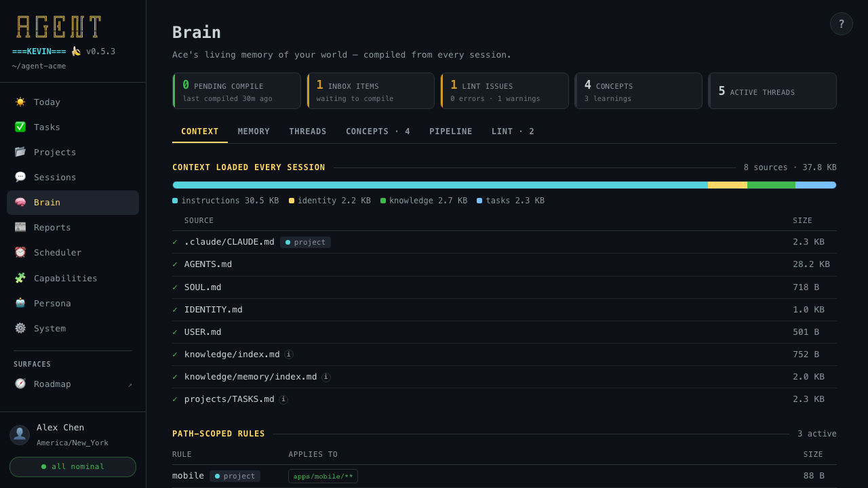
Task: Click the Roadmap compass icon
Action: [20, 384]
